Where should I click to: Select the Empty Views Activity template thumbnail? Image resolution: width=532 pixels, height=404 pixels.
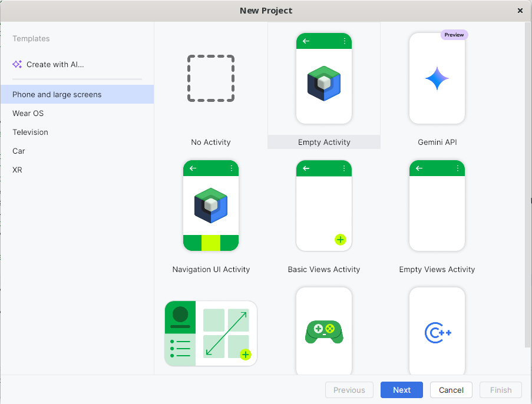[437, 206]
